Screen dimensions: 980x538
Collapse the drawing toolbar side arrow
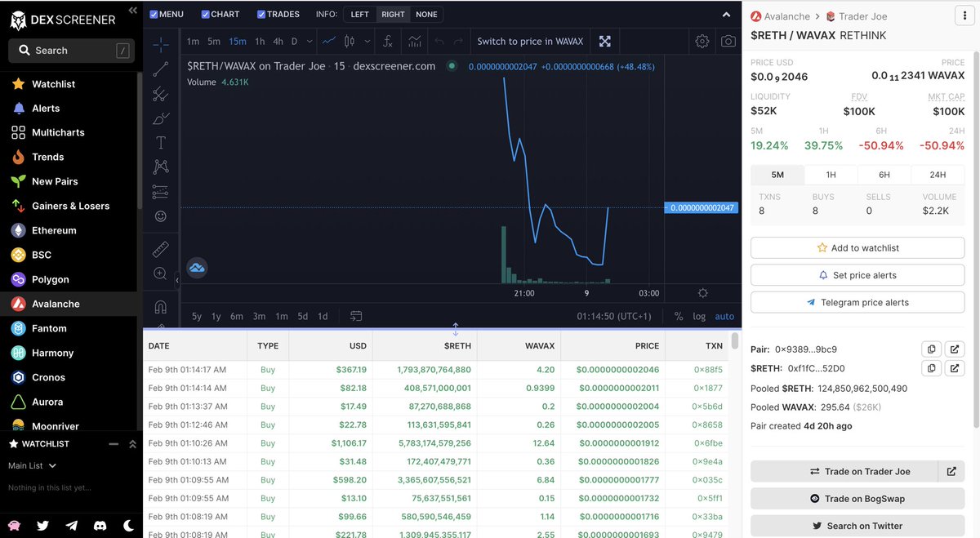click(x=177, y=280)
